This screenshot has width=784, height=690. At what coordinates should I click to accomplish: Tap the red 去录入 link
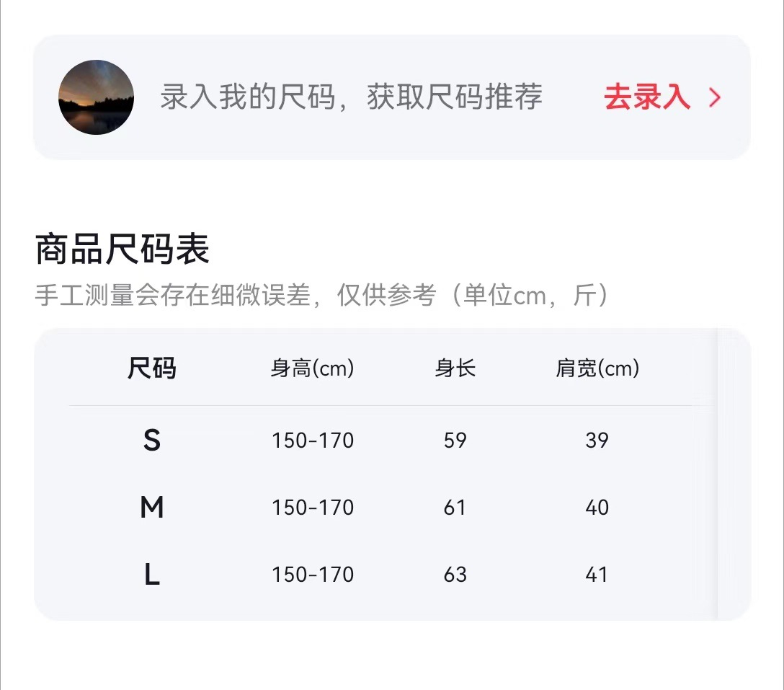(x=647, y=97)
